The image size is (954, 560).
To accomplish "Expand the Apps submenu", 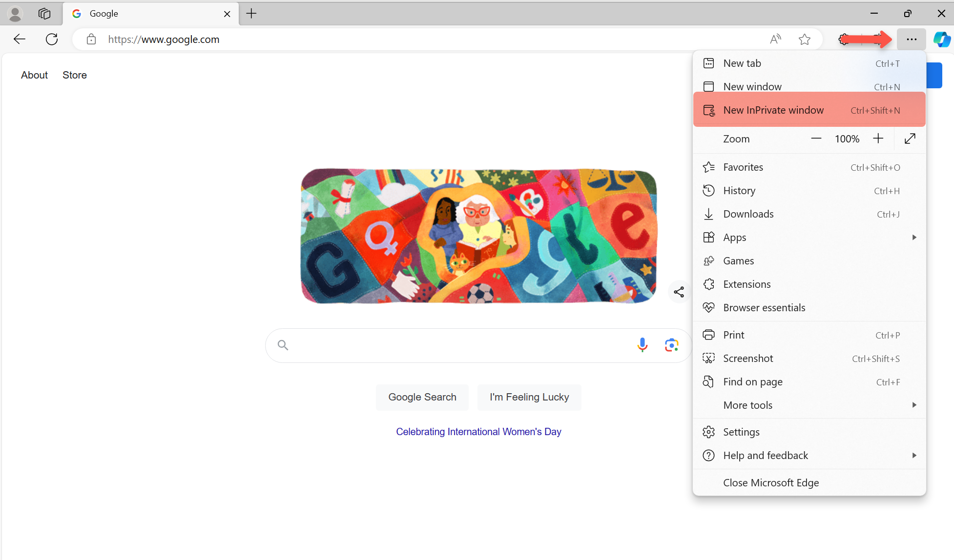I will tap(914, 238).
